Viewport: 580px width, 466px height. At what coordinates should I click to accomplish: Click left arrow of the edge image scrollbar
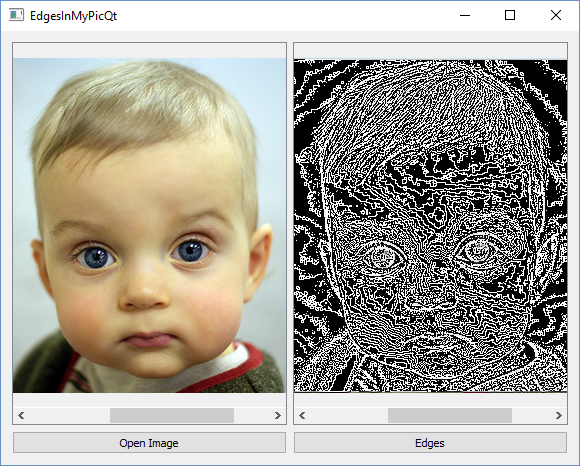302,415
